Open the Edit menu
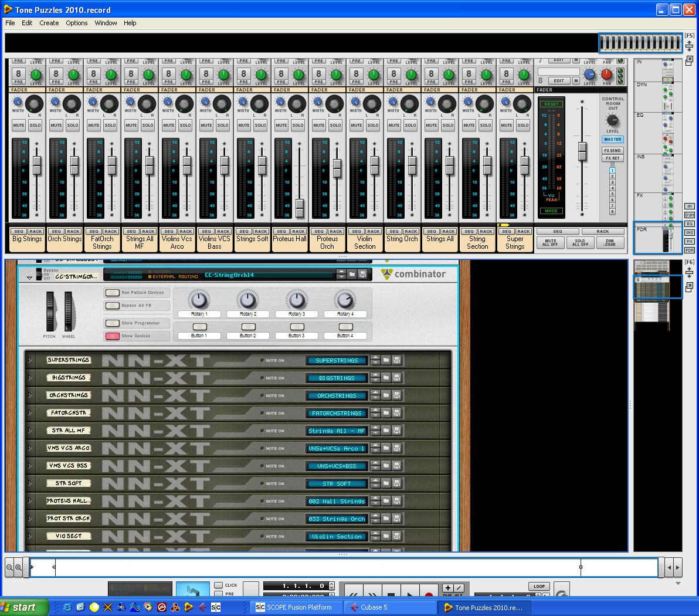699x616 pixels. [27, 23]
